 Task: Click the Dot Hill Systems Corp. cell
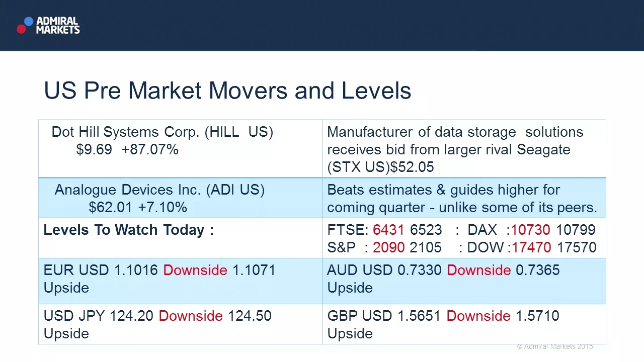tap(180, 149)
